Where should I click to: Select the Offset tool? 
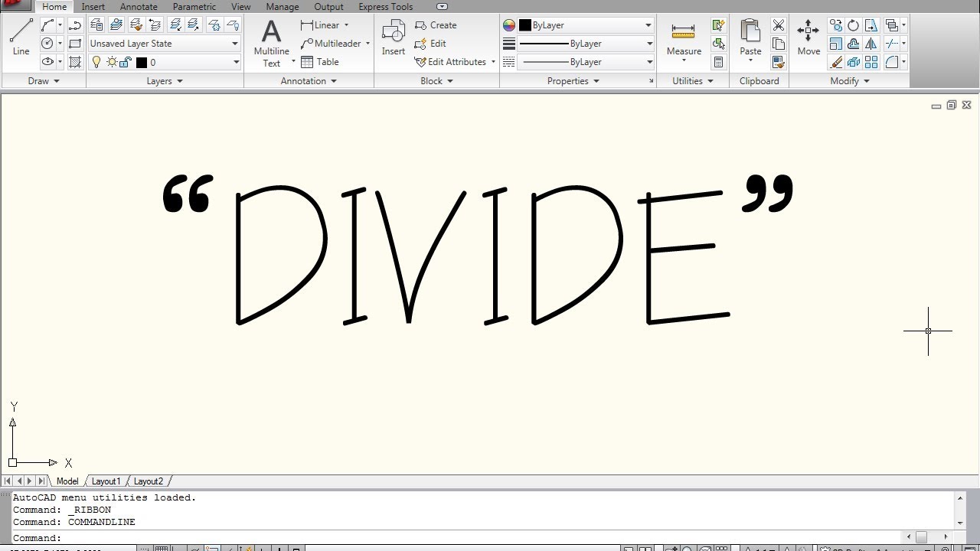click(x=853, y=44)
